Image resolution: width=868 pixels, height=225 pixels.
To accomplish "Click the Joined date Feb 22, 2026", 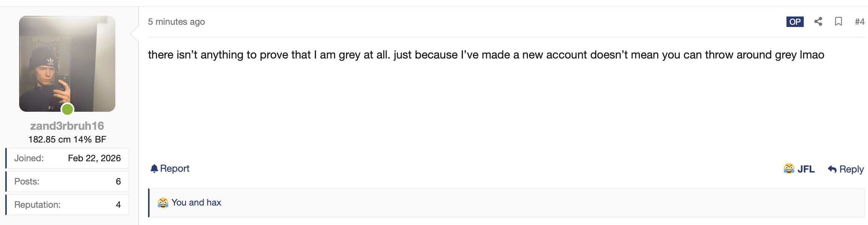I will click(x=94, y=158).
